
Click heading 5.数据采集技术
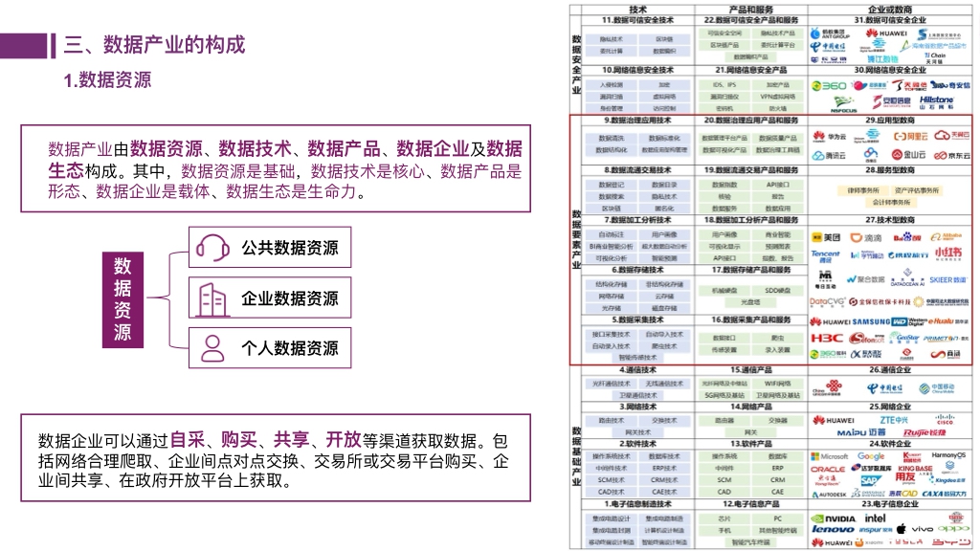[x=637, y=320]
